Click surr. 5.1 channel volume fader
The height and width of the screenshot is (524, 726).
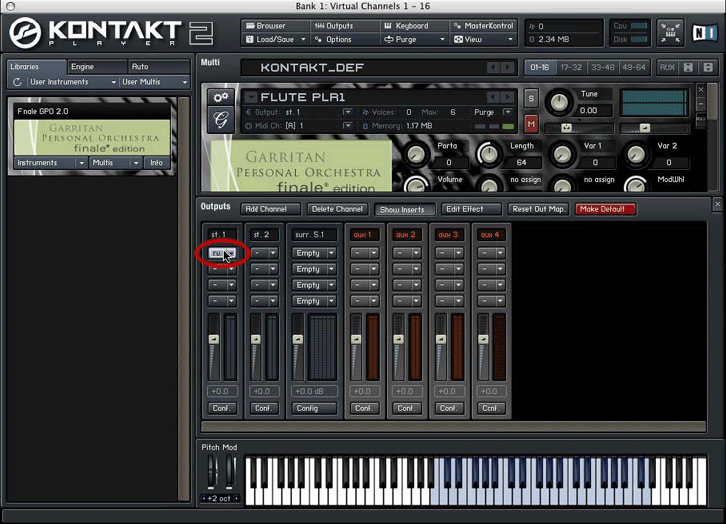(298, 339)
